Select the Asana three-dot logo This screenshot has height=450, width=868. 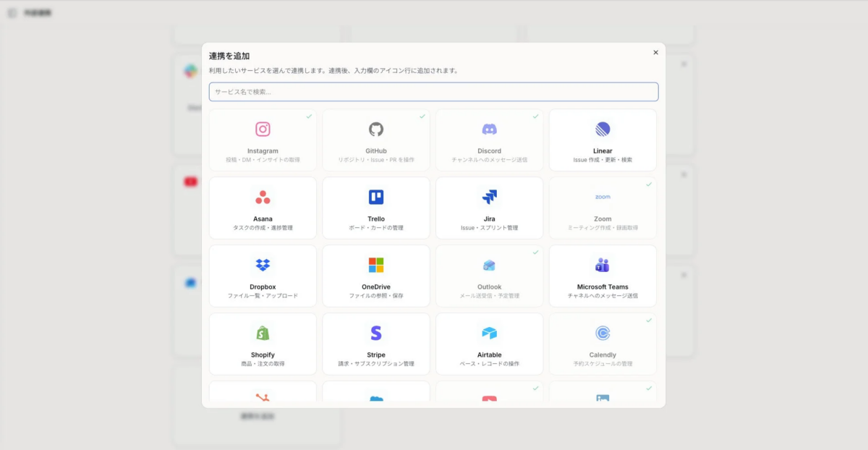coord(263,198)
